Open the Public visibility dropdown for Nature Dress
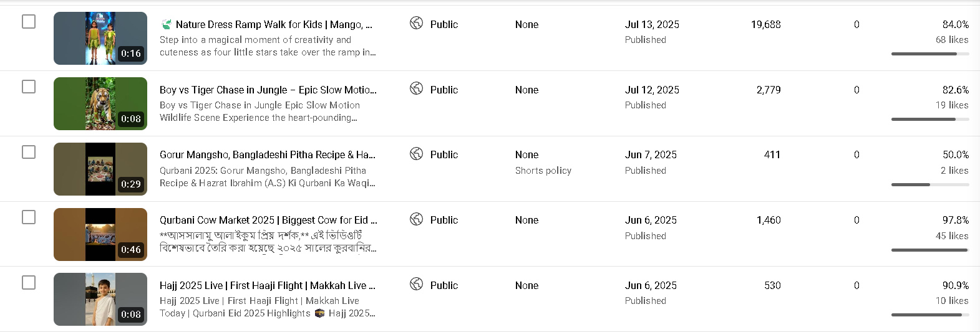 coord(444,24)
